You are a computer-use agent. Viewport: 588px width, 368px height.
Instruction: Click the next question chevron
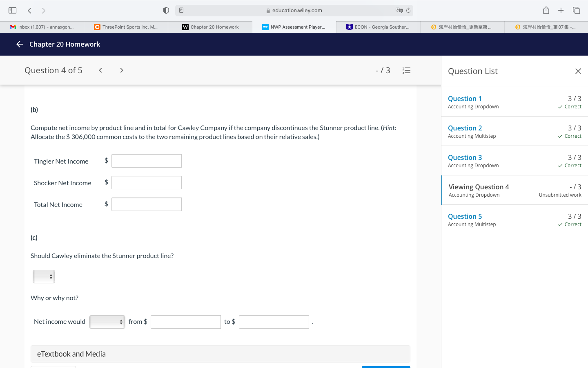[x=121, y=70]
